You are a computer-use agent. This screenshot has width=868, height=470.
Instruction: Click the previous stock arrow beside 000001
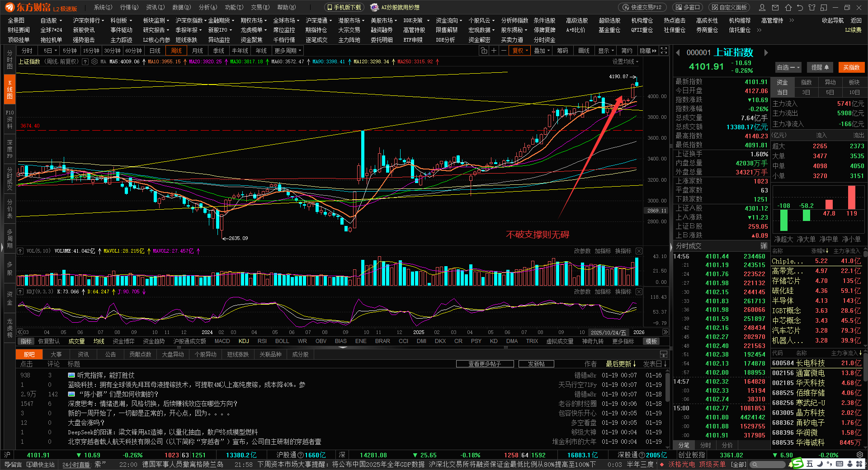coord(678,53)
